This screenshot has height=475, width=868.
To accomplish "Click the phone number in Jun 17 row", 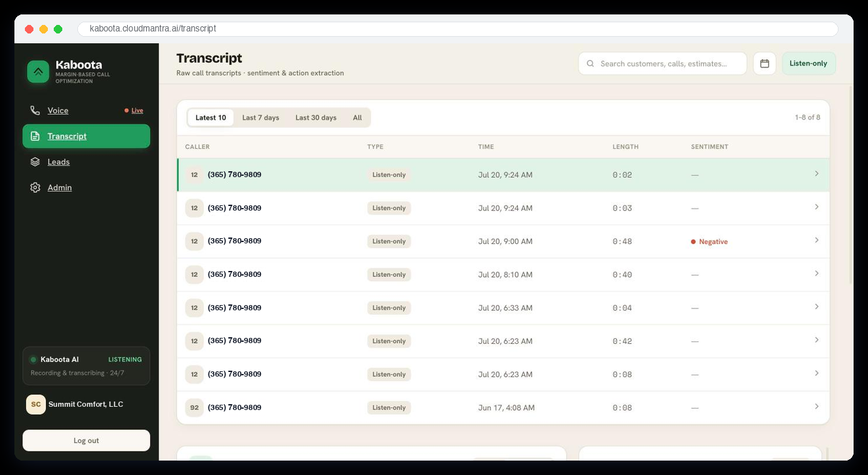I will click(x=235, y=407).
